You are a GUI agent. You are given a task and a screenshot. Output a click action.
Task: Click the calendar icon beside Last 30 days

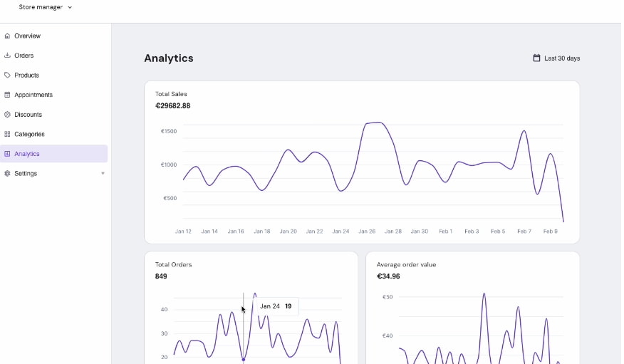click(x=536, y=58)
